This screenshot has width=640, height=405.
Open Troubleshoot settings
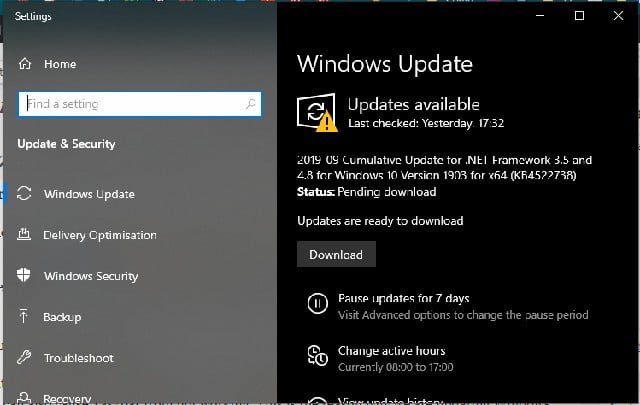click(x=79, y=358)
